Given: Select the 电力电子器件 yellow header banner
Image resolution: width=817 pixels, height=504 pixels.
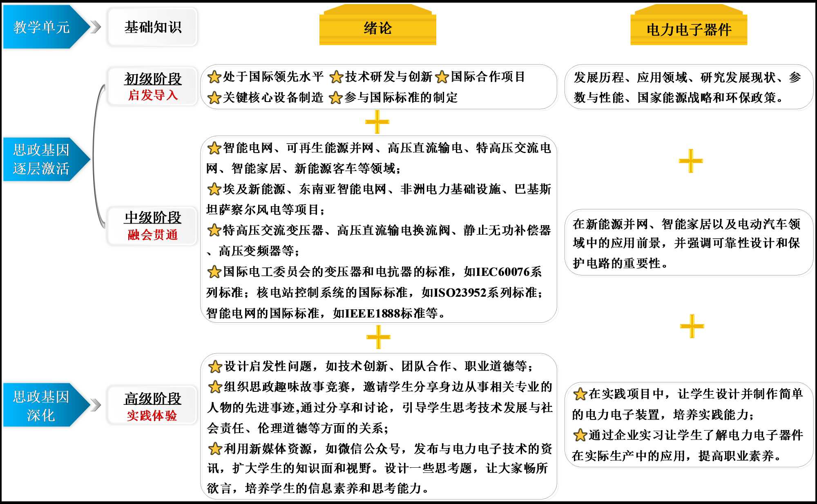Looking at the screenshot, I should pos(689,29).
